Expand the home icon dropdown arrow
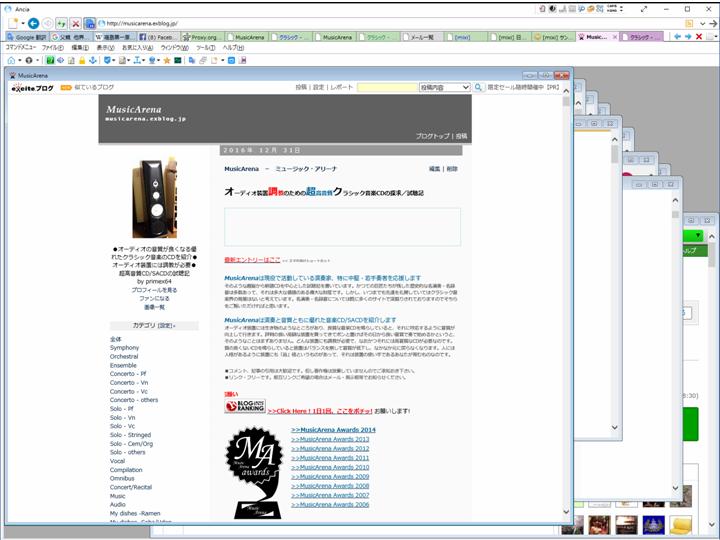The height and width of the screenshot is (540, 720). [x=20, y=60]
